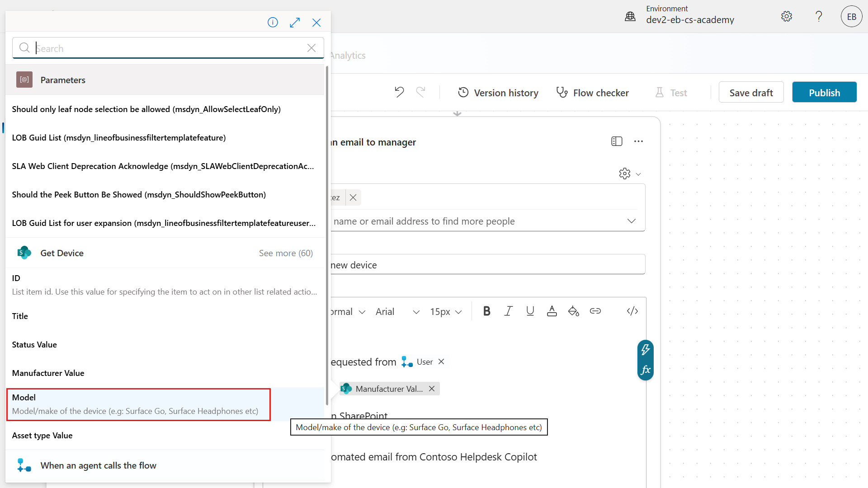Insert a hyperlink using the link icon
Viewport: 868px width, 488px height.
[x=595, y=311]
